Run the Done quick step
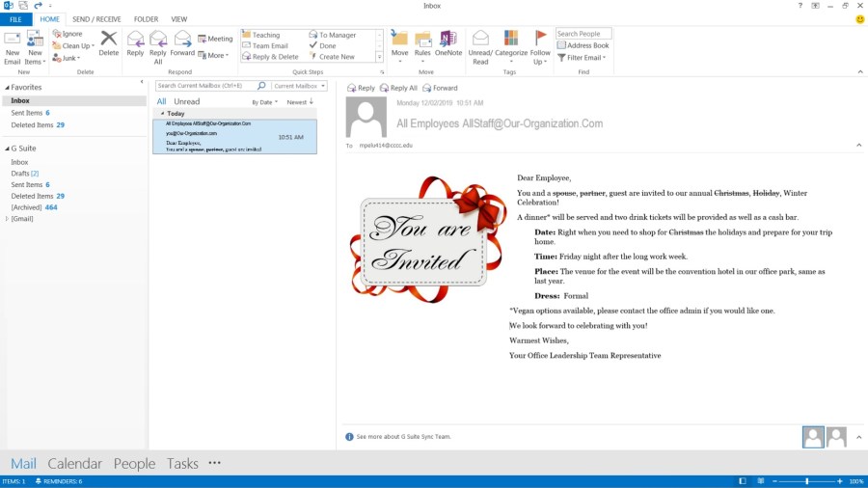 click(323, 46)
